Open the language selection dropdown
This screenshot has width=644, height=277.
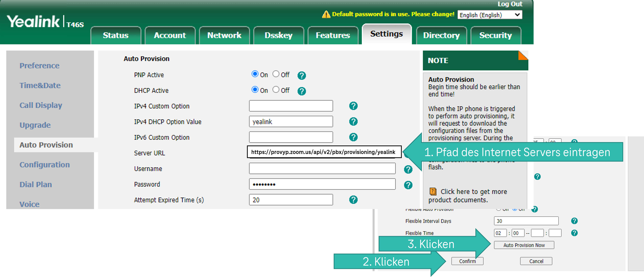click(x=490, y=15)
